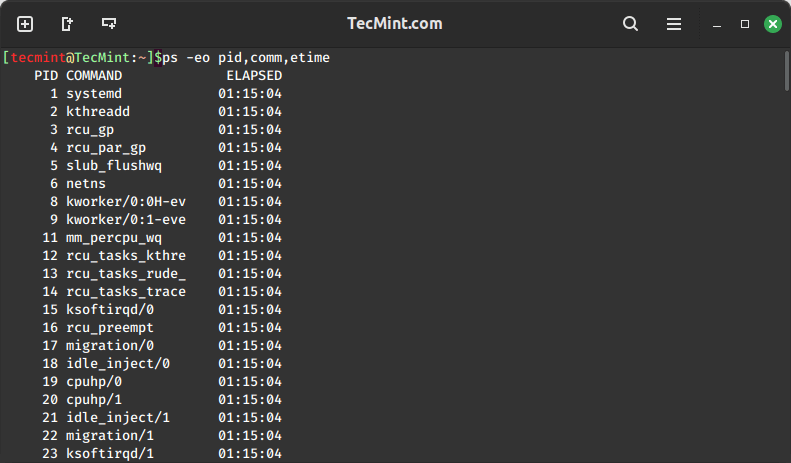The height and width of the screenshot is (463, 791).
Task: Click the ELAPSED column header
Action: tap(254, 76)
